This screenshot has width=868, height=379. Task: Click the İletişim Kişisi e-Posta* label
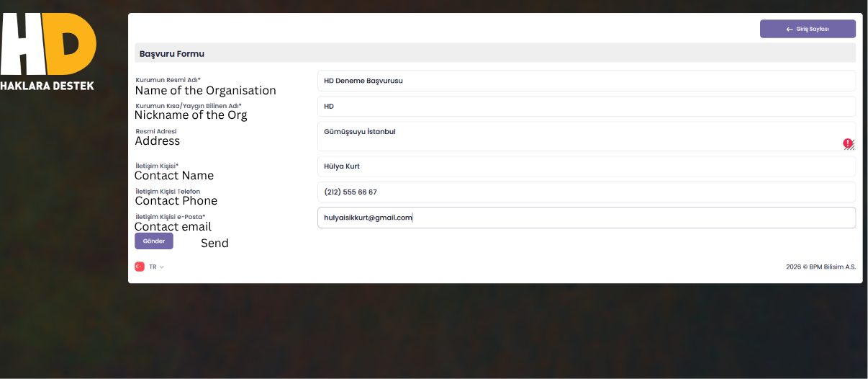[171, 216]
